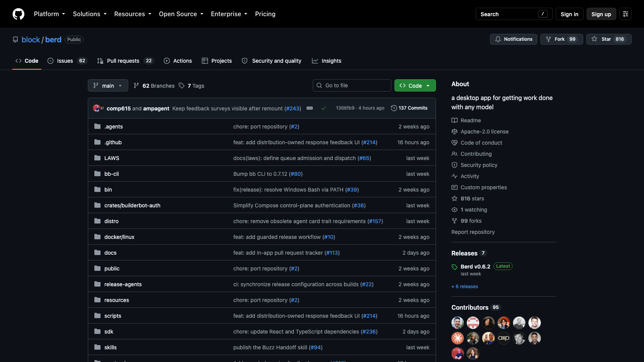Image resolution: width=644 pixels, height=362 pixels.
Task: Expand the commit message ellipsis
Action: tap(310, 108)
